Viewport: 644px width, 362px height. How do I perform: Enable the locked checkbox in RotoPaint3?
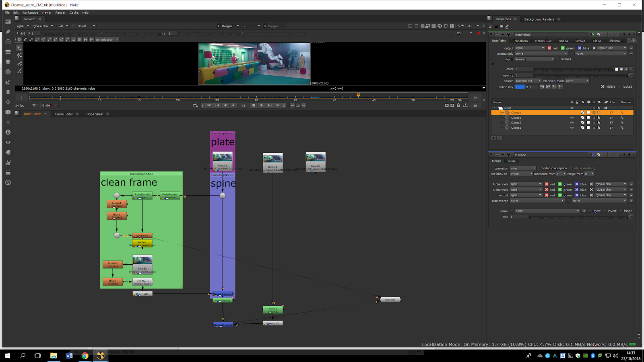point(619,87)
